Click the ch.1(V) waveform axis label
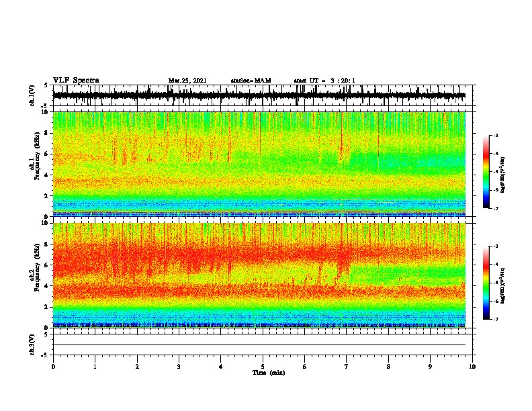Image resolution: width=532 pixels, height=411 pixels. (x=32, y=95)
